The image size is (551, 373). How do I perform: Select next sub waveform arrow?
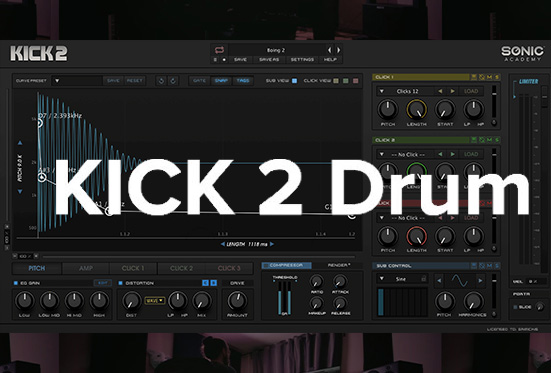tap(480, 280)
